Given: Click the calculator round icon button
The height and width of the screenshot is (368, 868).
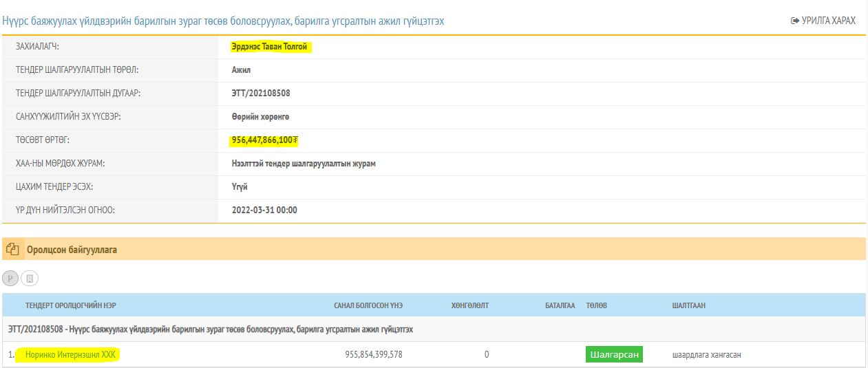Looking at the screenshot, I should coord(30,279).
